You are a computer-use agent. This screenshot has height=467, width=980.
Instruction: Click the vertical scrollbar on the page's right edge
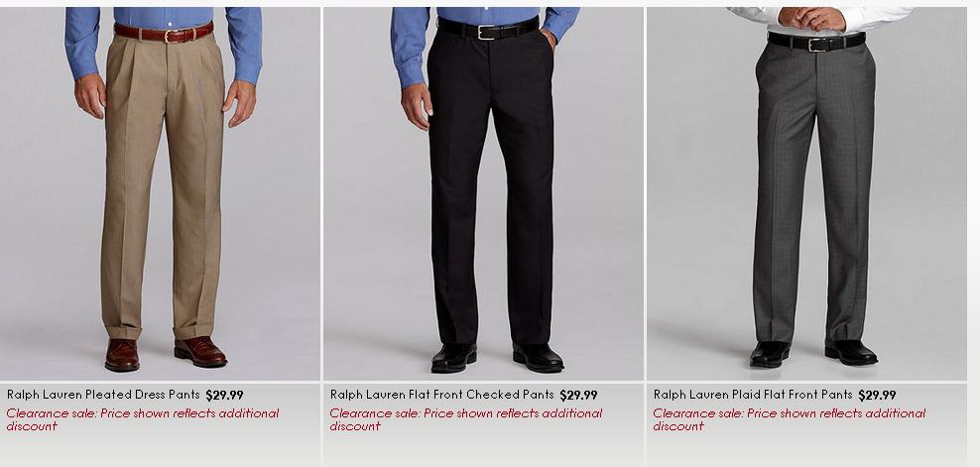click(x=974, y=233)
